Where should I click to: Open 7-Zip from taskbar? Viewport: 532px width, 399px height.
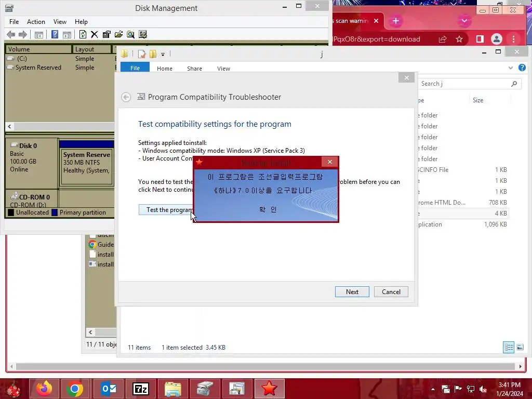coord(141,389)
